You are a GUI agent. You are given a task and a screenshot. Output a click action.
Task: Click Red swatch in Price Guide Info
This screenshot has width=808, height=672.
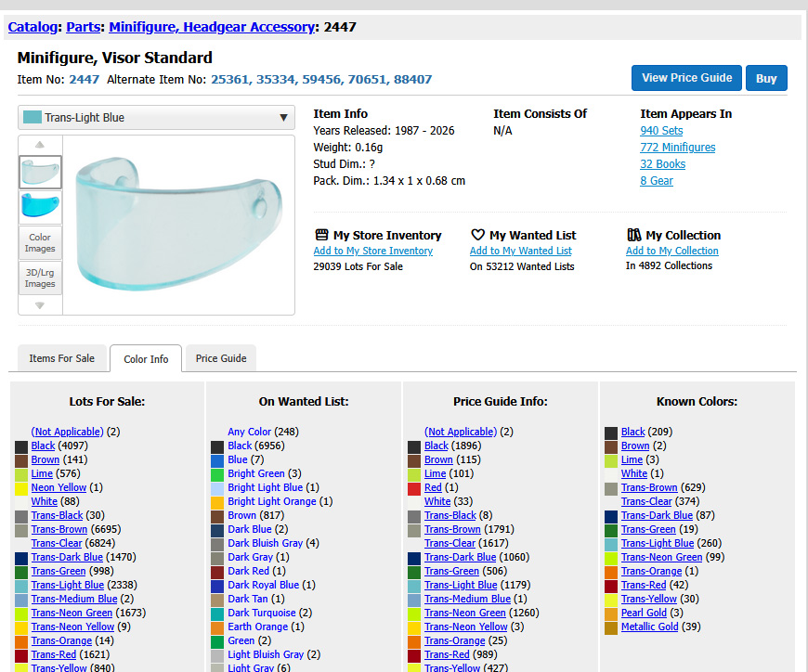414,488
